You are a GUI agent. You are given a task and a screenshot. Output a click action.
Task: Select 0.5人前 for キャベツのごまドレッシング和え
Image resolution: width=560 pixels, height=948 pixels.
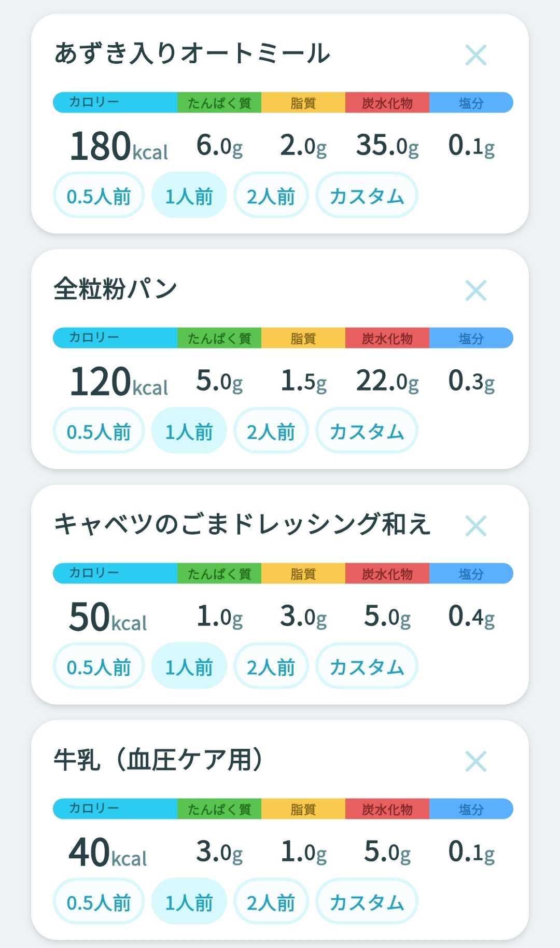pyautogui.click(x=99, y=666)
